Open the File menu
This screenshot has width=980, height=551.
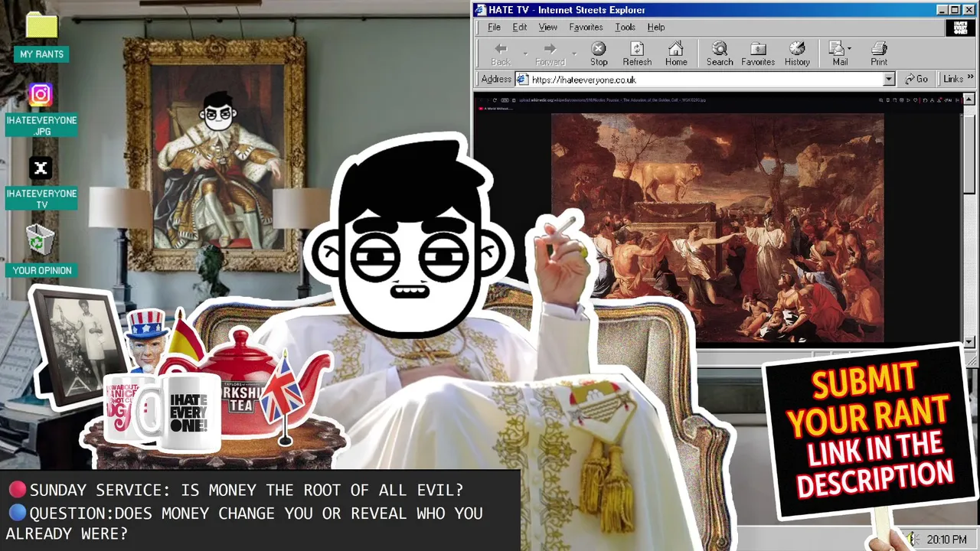494,27
